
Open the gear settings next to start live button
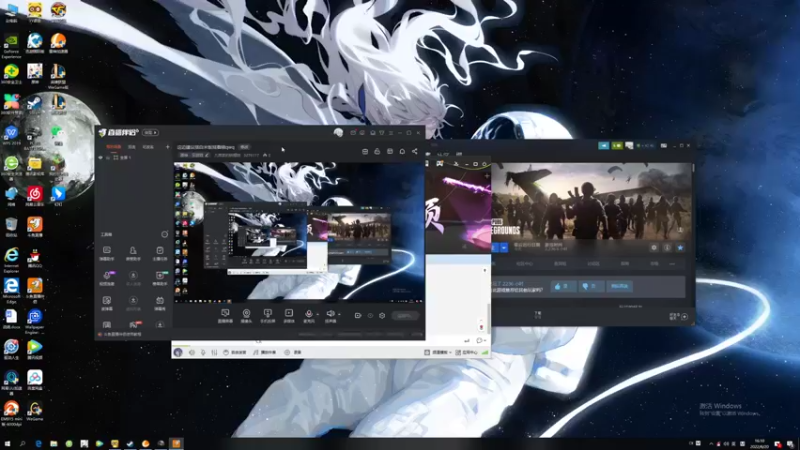click(x=382, y=315)
